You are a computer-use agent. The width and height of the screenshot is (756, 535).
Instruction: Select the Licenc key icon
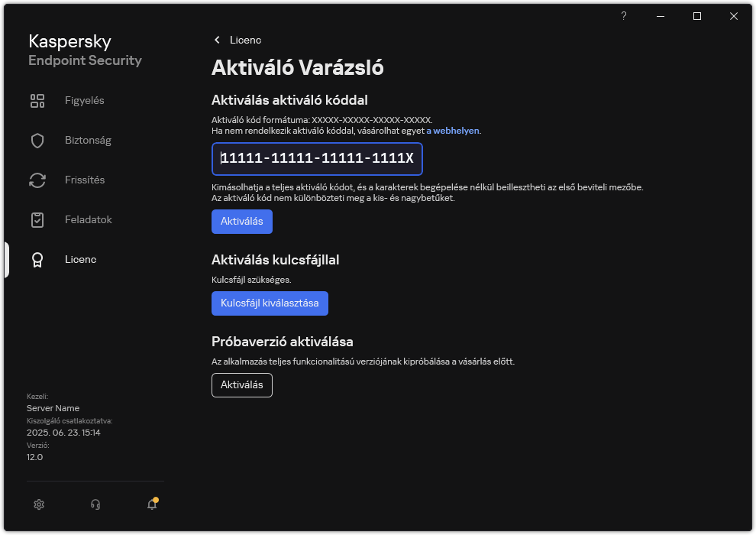pos(37,259)
